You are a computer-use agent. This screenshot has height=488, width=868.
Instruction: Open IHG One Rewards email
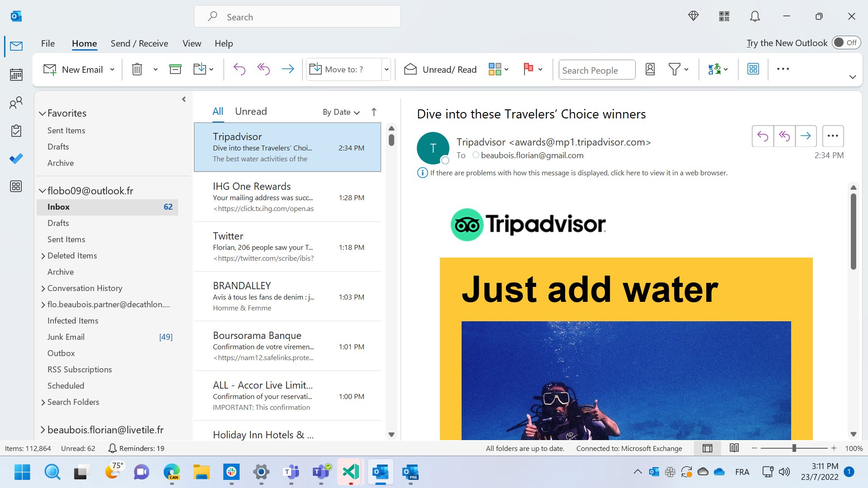pos(288,197)
